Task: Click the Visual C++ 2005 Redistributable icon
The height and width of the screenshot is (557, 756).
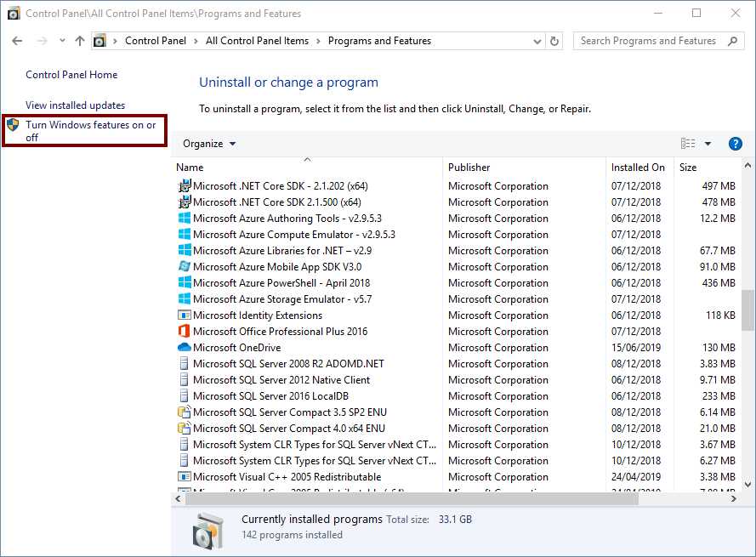Action: click(x=185, y=477)
